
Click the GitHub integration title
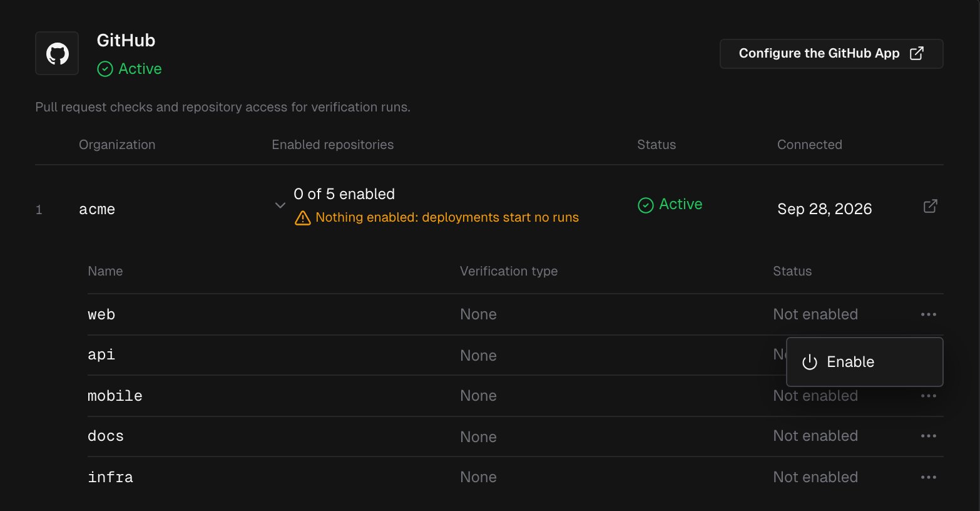coord(126,40)
